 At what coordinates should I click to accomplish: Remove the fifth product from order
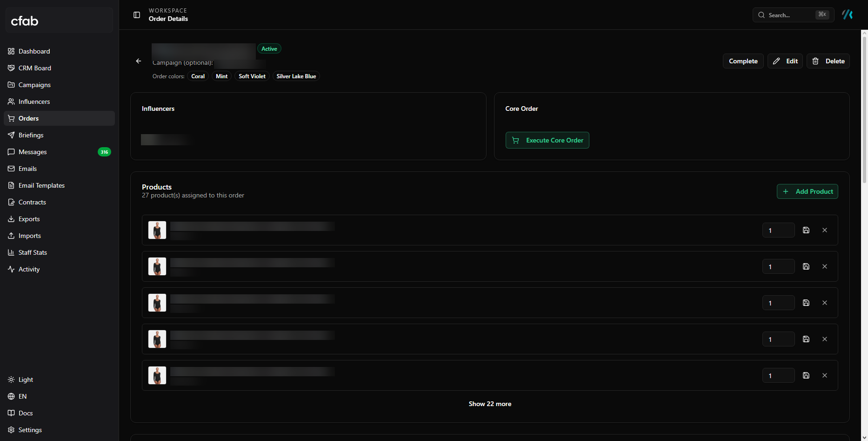click(x=825, y=375)
